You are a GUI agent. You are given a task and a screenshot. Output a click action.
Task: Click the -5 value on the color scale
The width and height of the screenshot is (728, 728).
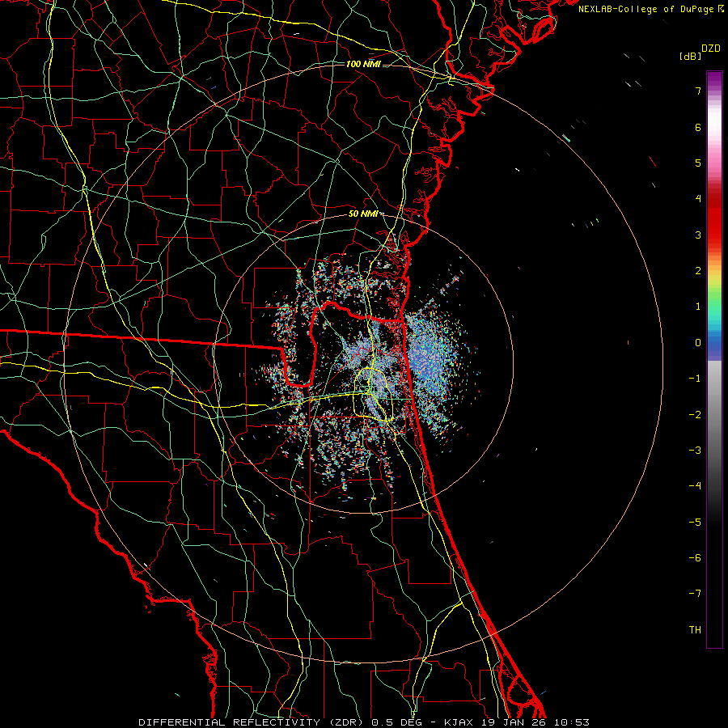tap(695, 522)
